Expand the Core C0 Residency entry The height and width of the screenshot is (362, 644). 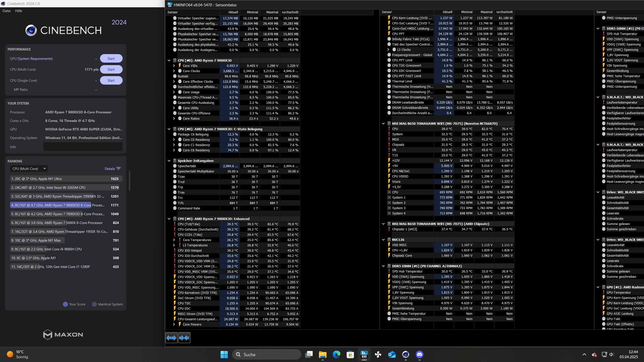click(174, 140)
